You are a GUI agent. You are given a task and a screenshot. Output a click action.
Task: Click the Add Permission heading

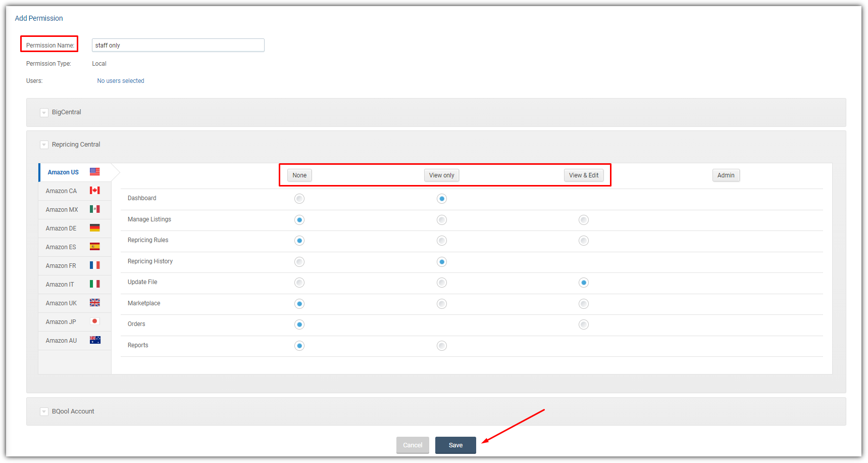(39, 18)
